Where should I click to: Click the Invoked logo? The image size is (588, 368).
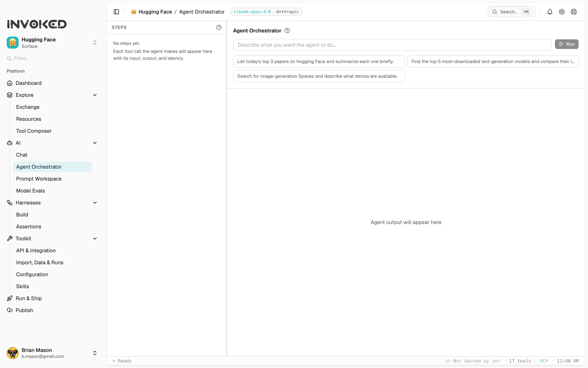[37, 24]
